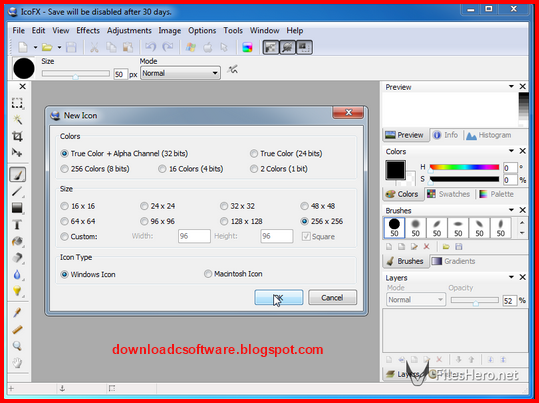Open the Tools menu

pyautogui.click(x=233, y=31)
